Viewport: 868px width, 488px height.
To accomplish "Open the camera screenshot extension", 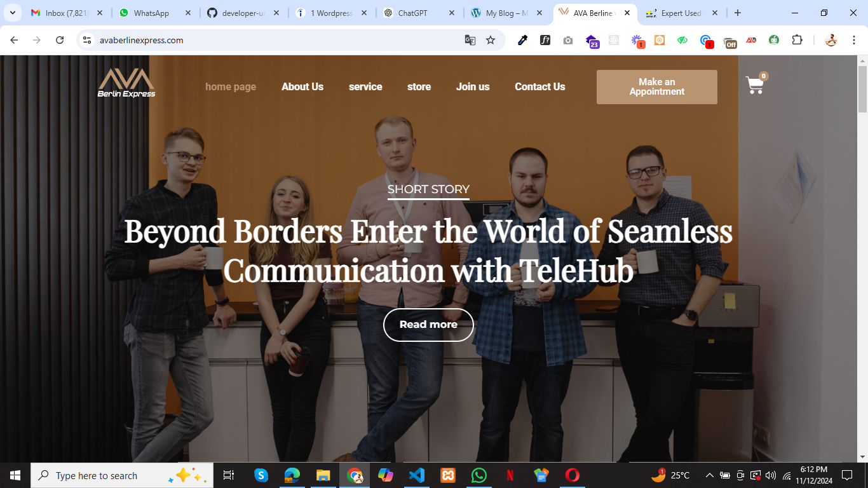I will 568,40.
